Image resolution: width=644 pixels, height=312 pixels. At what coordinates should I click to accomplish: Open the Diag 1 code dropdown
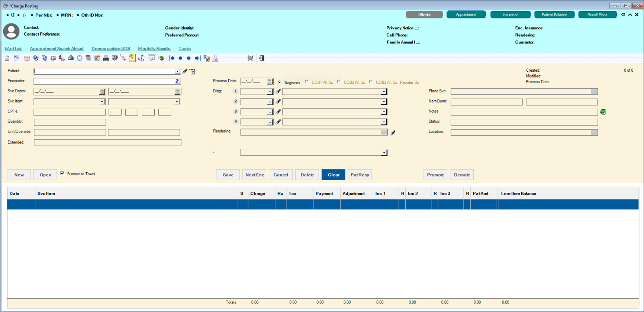[x=270, y=92]
